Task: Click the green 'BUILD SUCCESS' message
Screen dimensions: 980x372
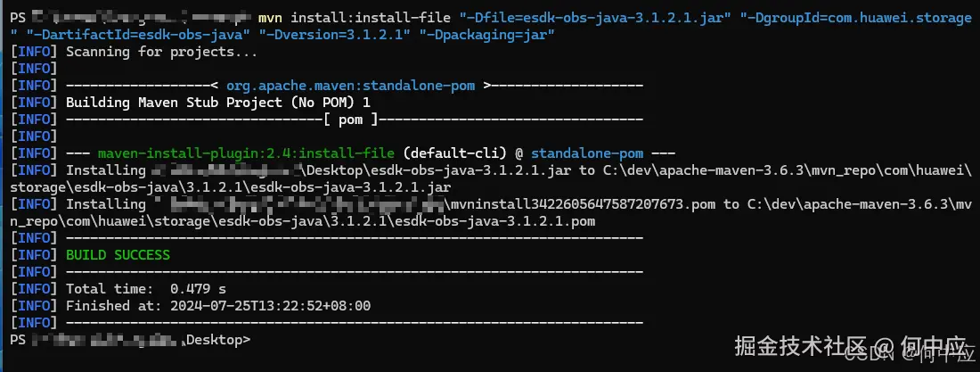Action: (x=118, y=255)
